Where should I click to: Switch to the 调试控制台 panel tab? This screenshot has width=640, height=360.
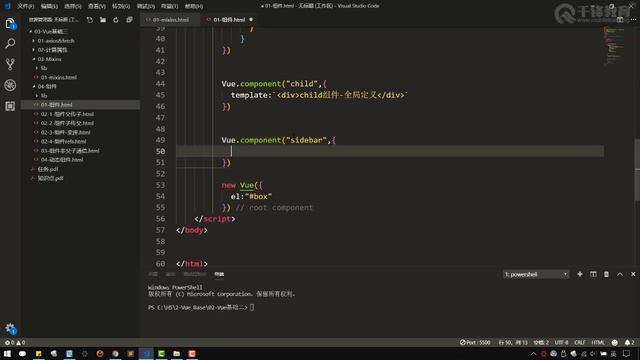tap(195, 274)
